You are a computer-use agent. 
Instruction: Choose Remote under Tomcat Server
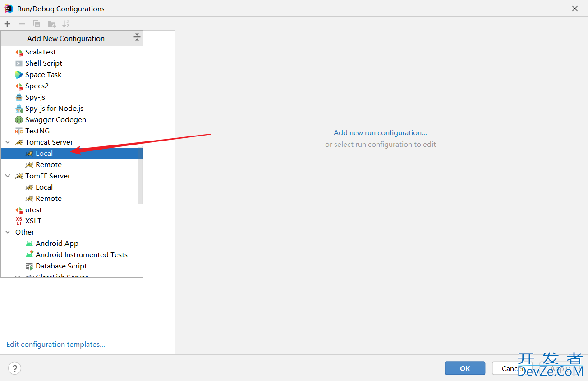(72, 165)
